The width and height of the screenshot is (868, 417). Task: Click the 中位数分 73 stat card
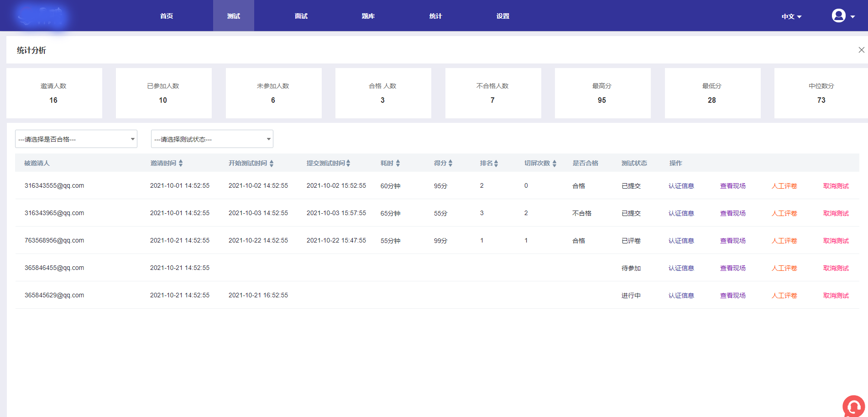coord(821,93)
